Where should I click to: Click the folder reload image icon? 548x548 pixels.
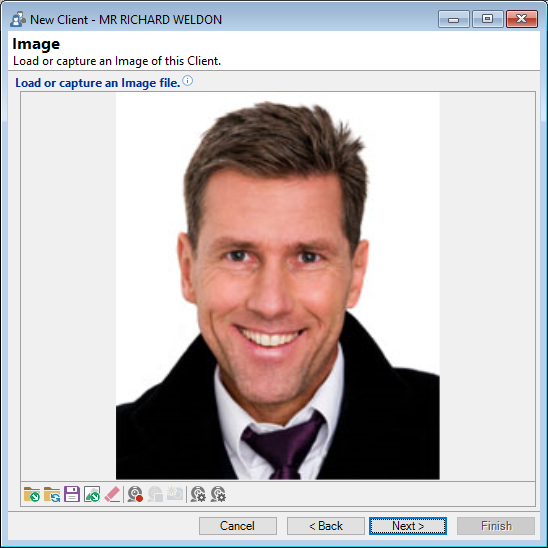[x=52, y=495]
